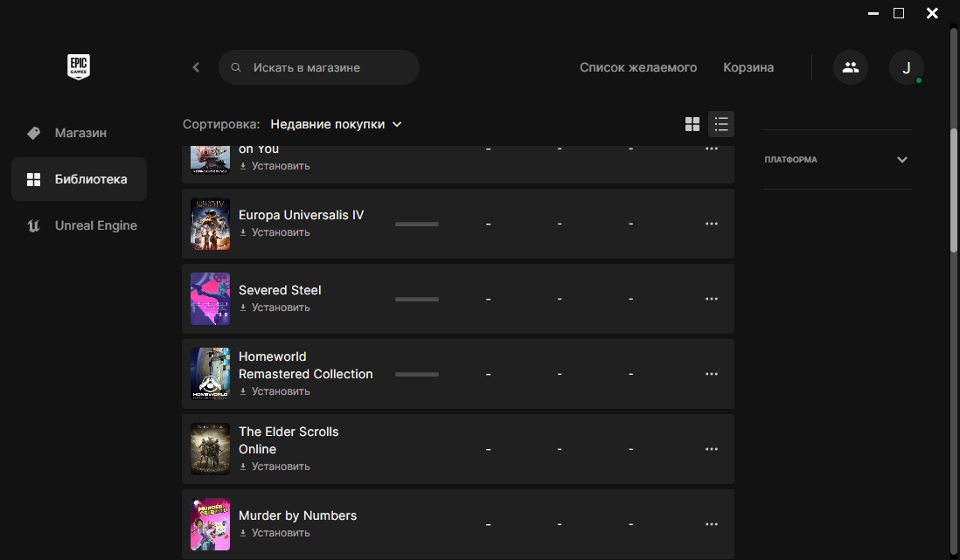Image resolution: width=960 pixels, height=560 pixels.
Task: Click the The Elder Scrolls Online title
Action: (289, 440)
